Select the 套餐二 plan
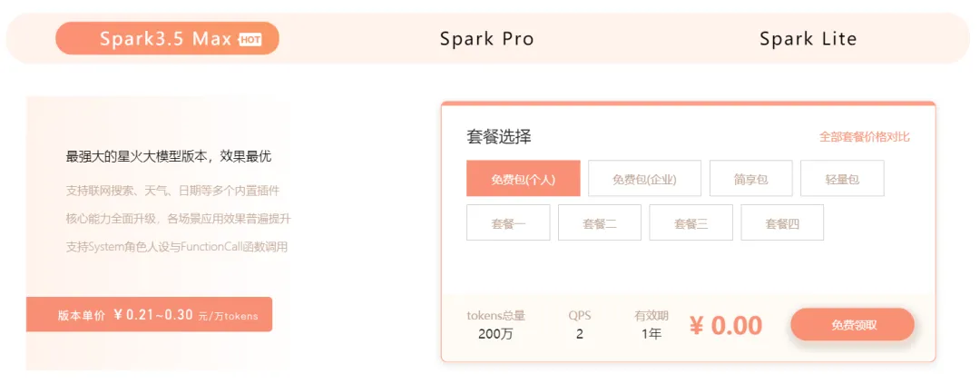Viewport: 980px width, 384px height. coord(599,223)
